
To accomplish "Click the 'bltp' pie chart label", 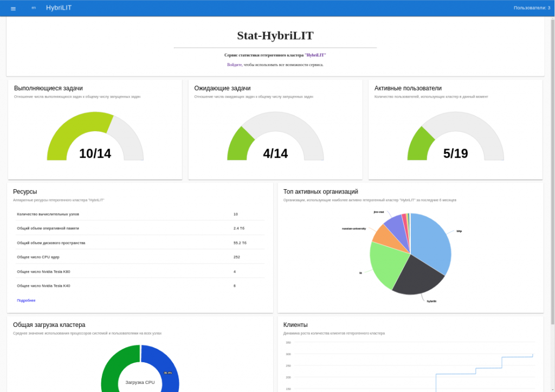I will tap(459, 231).
